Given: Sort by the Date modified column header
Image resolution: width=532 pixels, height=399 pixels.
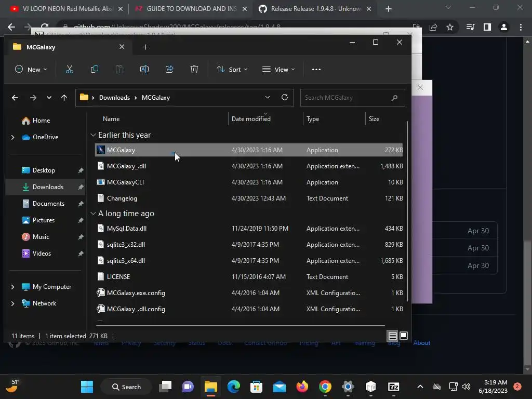Looking at the screenshot, I should [251, 119].
